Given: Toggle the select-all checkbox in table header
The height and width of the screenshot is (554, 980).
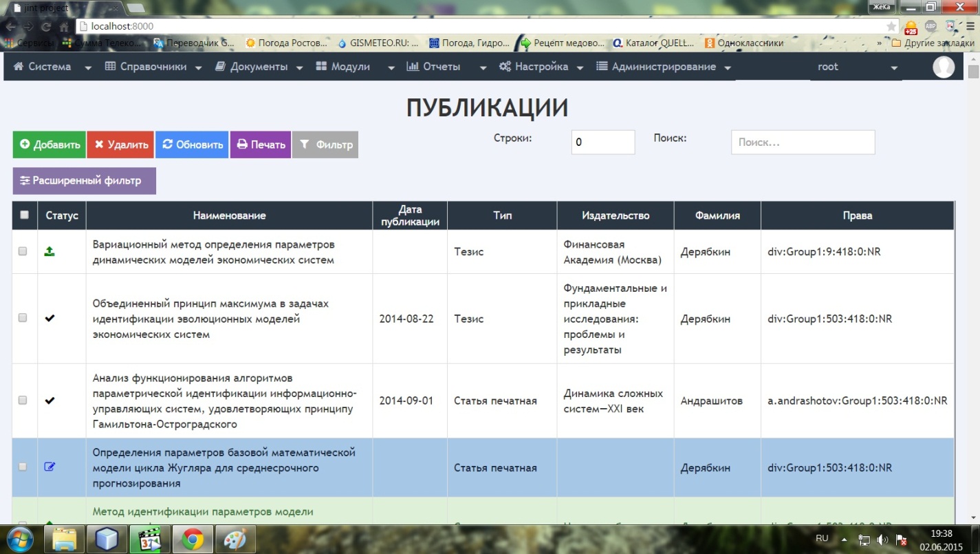Looking at the screenshot, I should (25, 215).
